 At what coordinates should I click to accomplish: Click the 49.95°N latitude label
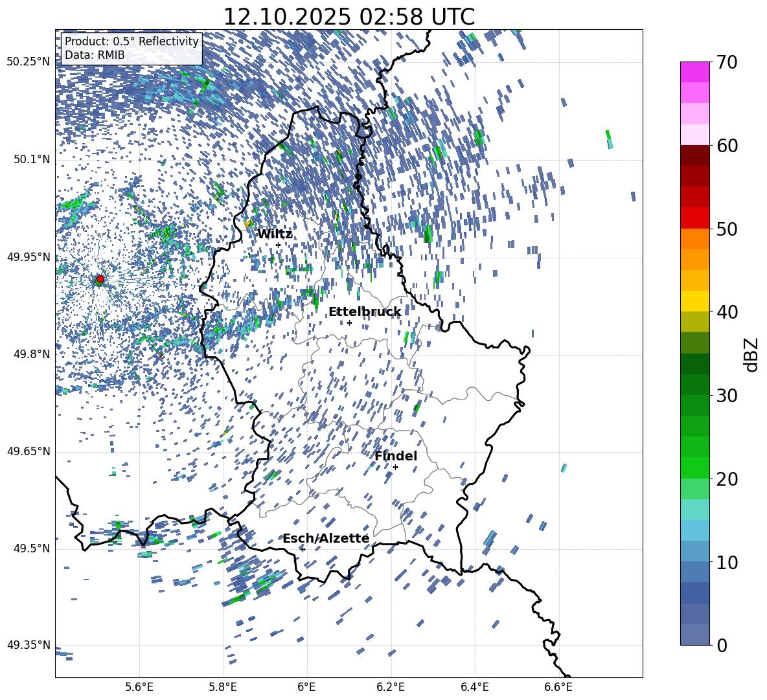point(29,257)
